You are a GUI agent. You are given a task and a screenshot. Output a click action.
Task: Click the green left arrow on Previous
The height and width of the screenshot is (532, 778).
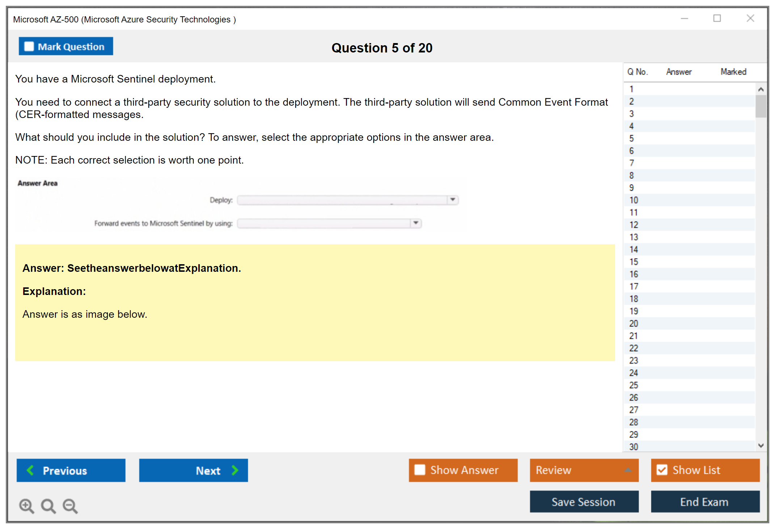coord(30,470)
